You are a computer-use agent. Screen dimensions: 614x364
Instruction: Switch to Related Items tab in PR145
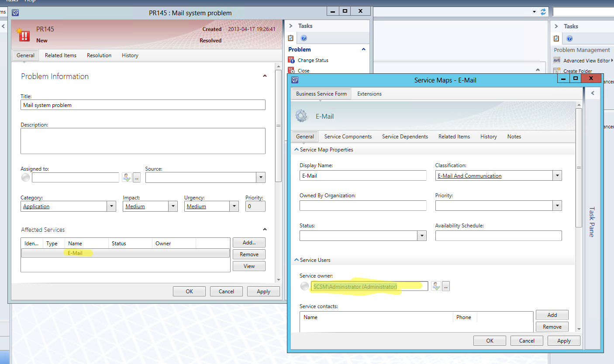(x=61, y=55)
